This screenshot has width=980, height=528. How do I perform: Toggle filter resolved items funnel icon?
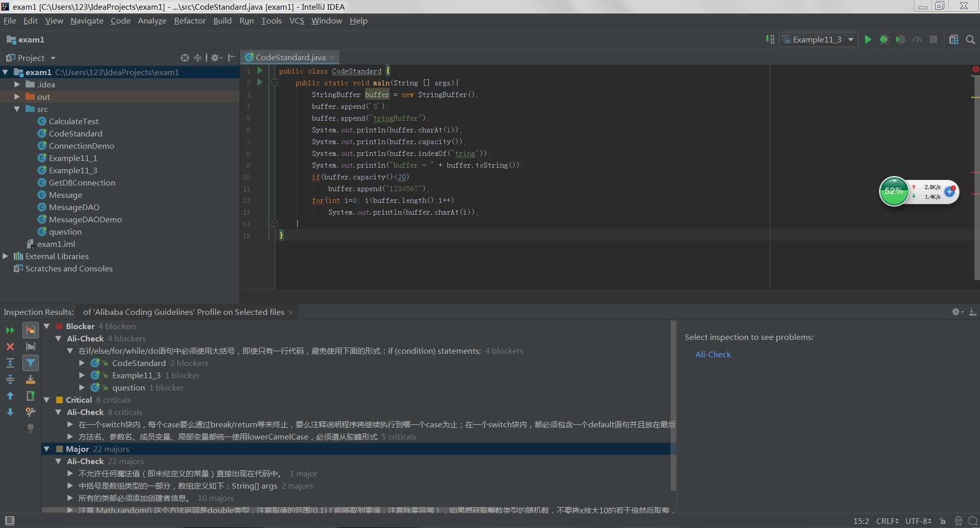click(x=31, y=363)
